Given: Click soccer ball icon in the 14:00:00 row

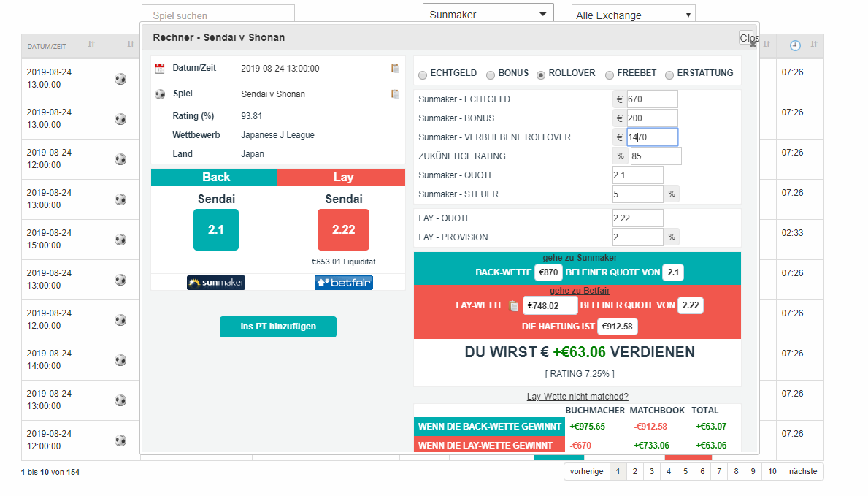Looking at the screenshot, I should coord(120,360).
